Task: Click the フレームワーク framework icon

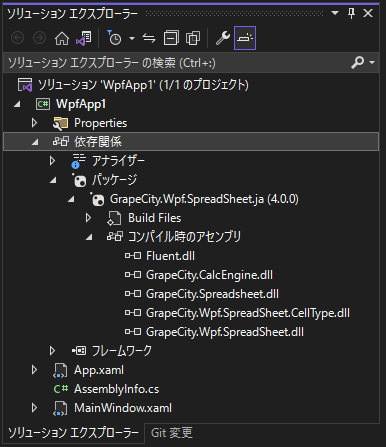Action: pos(79,351)
